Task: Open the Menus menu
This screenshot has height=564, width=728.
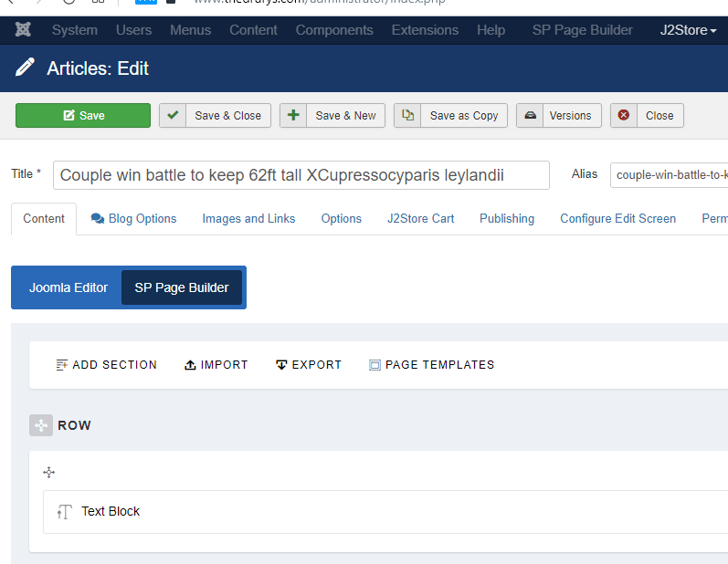Action: (x=190, y=30)
